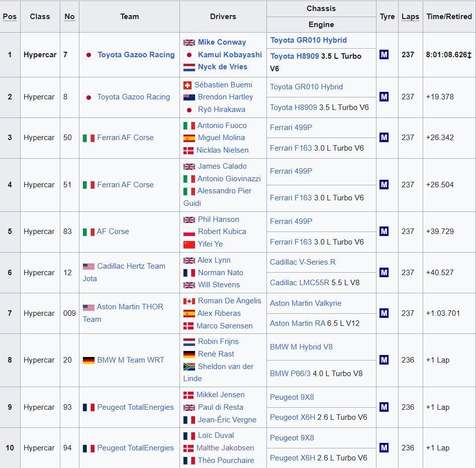
Task: Click the Pos column header abbreviation
Action: click(10, 17)
